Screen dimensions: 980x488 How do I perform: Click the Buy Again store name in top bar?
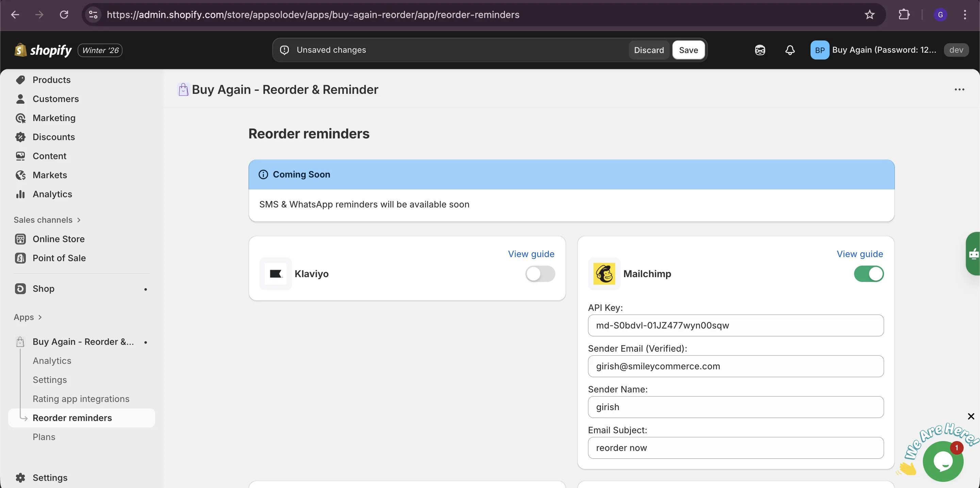tap(884, 50)
